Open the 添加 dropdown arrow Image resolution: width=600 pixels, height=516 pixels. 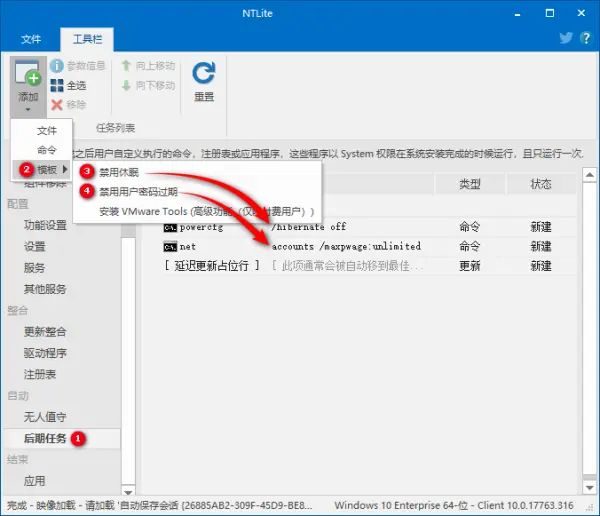(28, 110)
